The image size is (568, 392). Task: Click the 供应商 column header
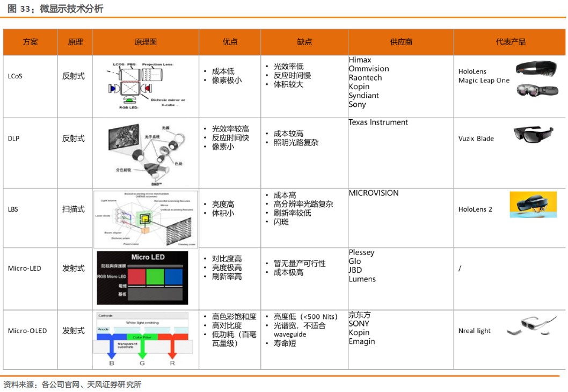click(x=401, y=42)
